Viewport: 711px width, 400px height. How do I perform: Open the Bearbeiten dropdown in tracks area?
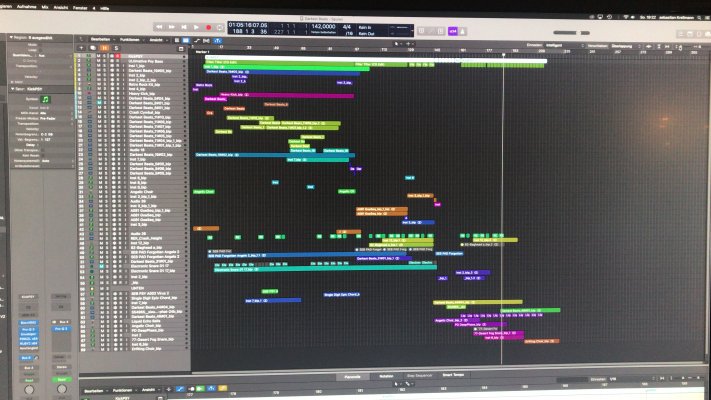pyautogui.click(x=102, y=39)
